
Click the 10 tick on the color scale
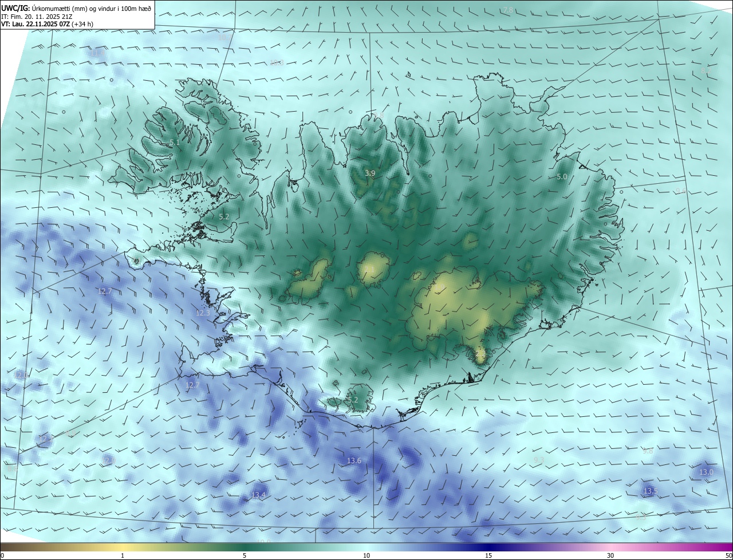coord(366,555)
